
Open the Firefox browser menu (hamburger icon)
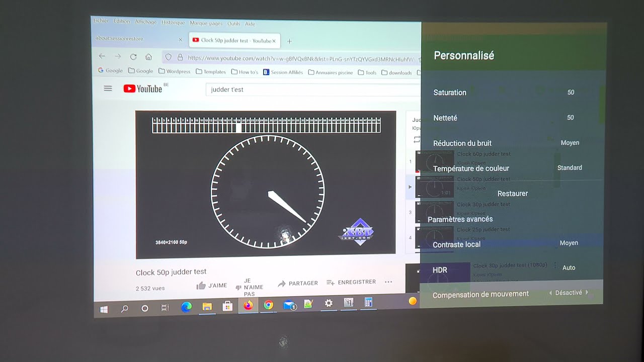coord(108,88)
